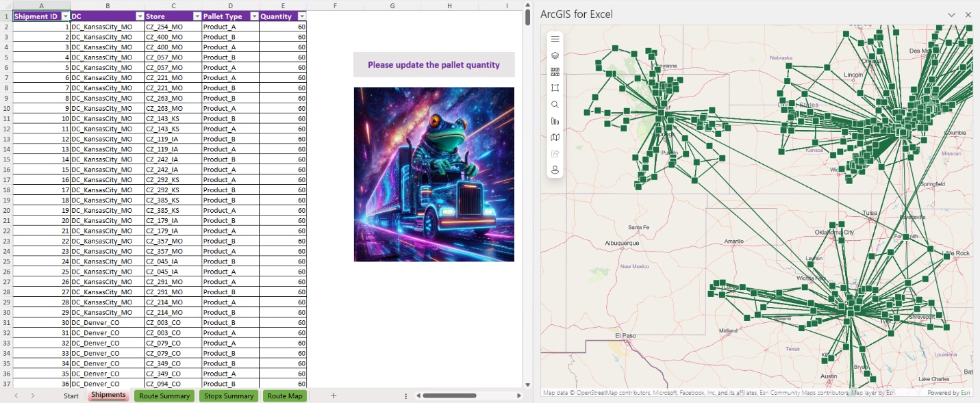
Task: Open the Basemap gallery grid icon
Action: tap(555, 72)
